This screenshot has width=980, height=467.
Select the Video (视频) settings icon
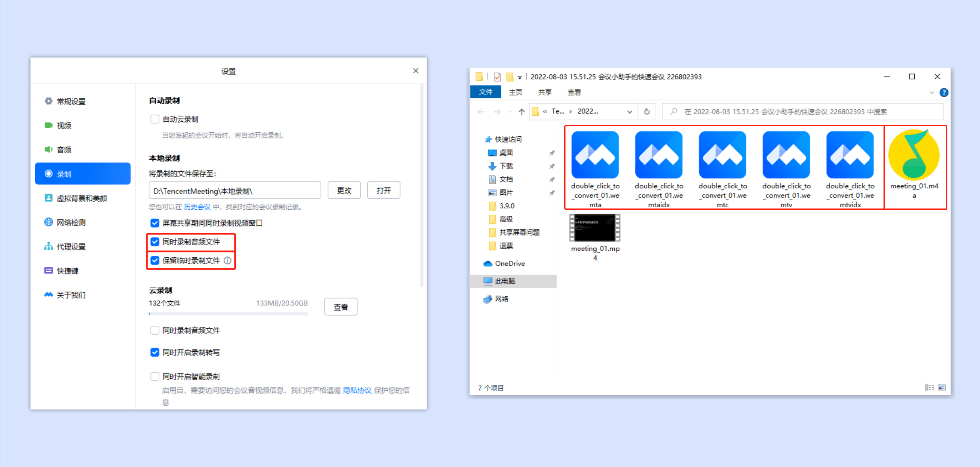(x=48, y=125)
